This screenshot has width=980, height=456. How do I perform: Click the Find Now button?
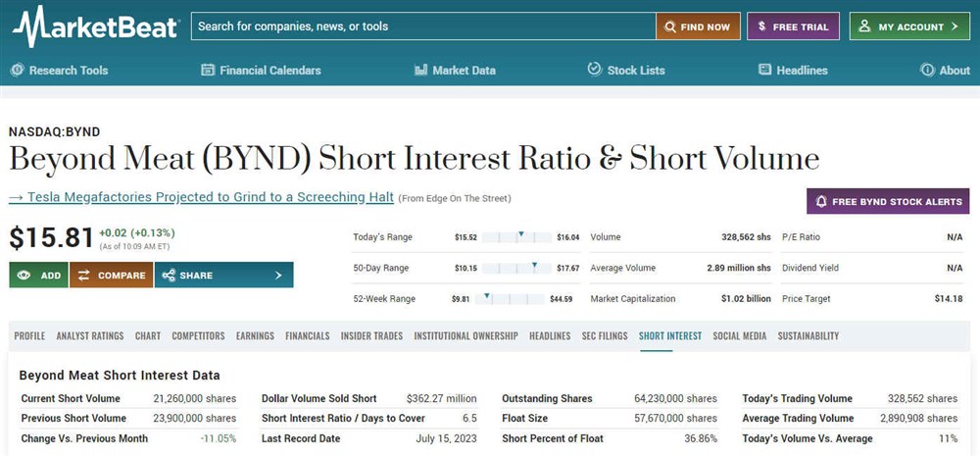(698, 26)
